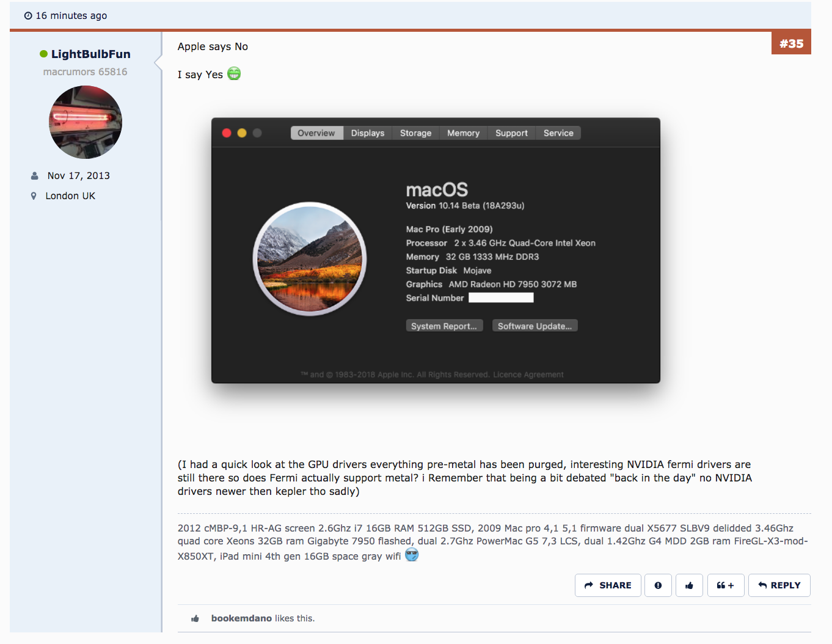Click the grinning emoji after 'I say Yes'

point(234,74)
